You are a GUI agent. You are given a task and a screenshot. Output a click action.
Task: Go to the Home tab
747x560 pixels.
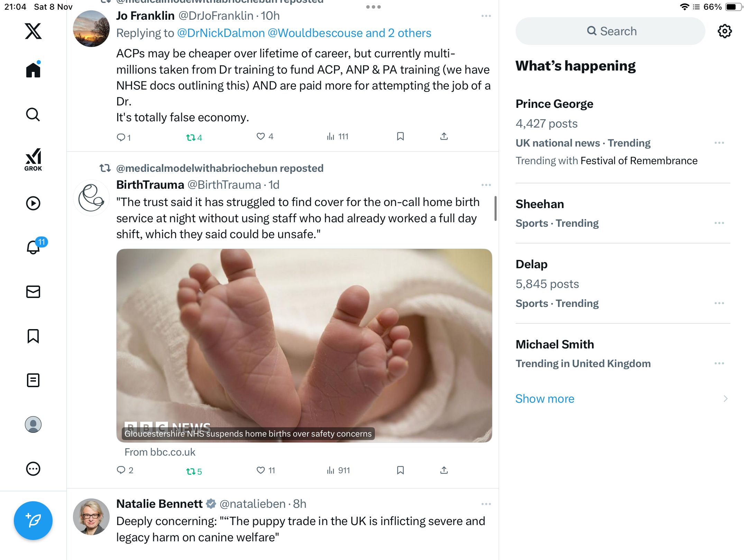tap(33, 70)
